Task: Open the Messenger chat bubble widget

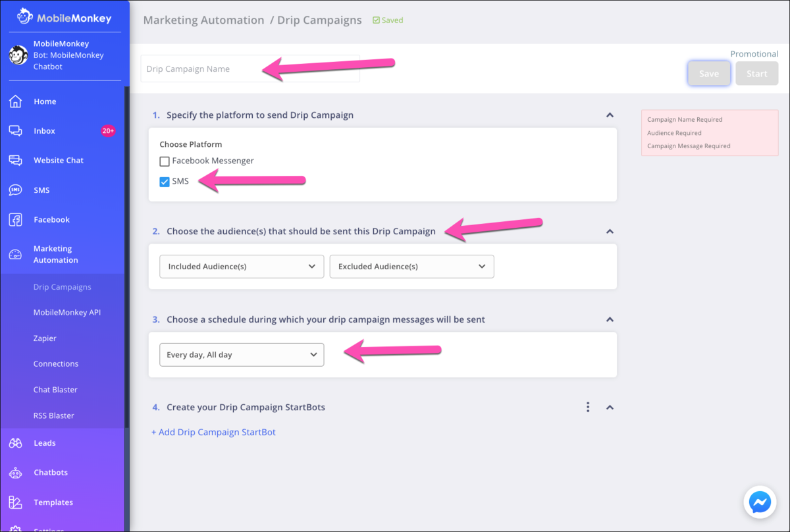Action: coord(759,503)
